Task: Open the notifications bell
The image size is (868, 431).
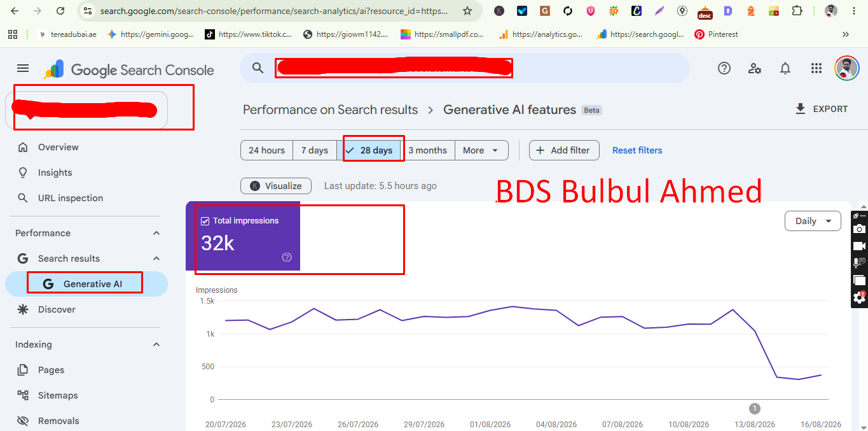Action: coord(786,68)
